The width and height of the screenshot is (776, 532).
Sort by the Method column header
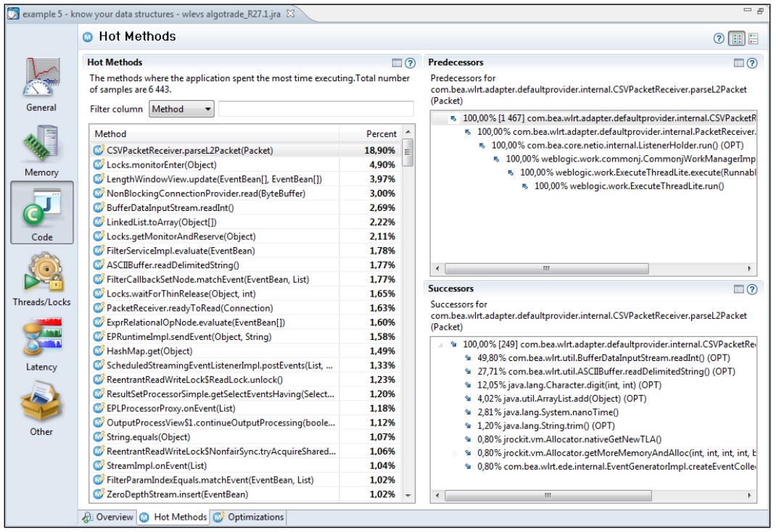coord(214,134)
